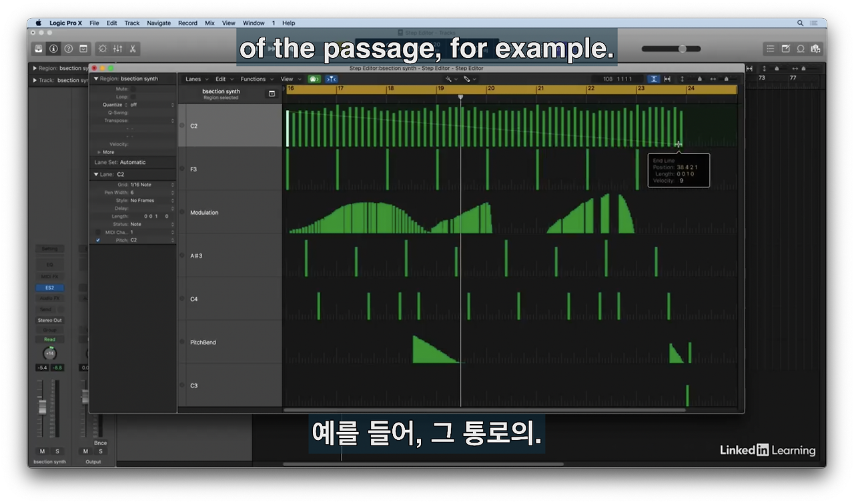Click main window horizontal auto zoom icon

749,68
